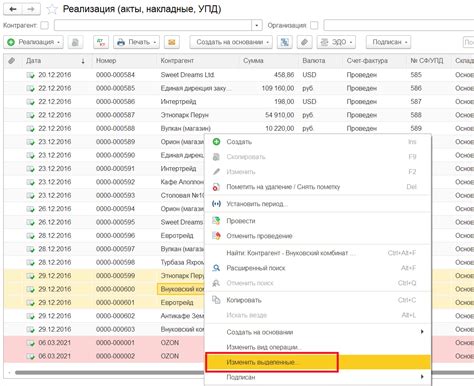Click into the Контрагент filter input field

[x=153, y=25]
